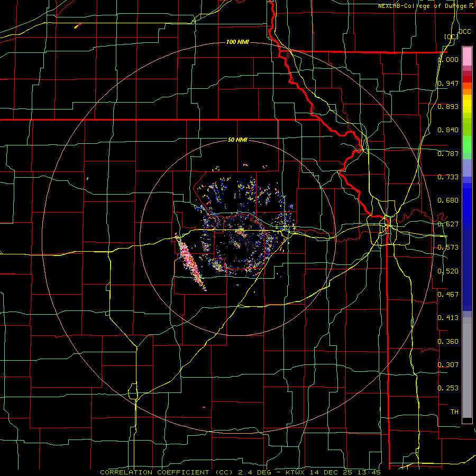Click the long pink echo streak southwest of the radar
Image resolution: width=476 pixels, height=476 pixels.
click(x=190, y=262)
